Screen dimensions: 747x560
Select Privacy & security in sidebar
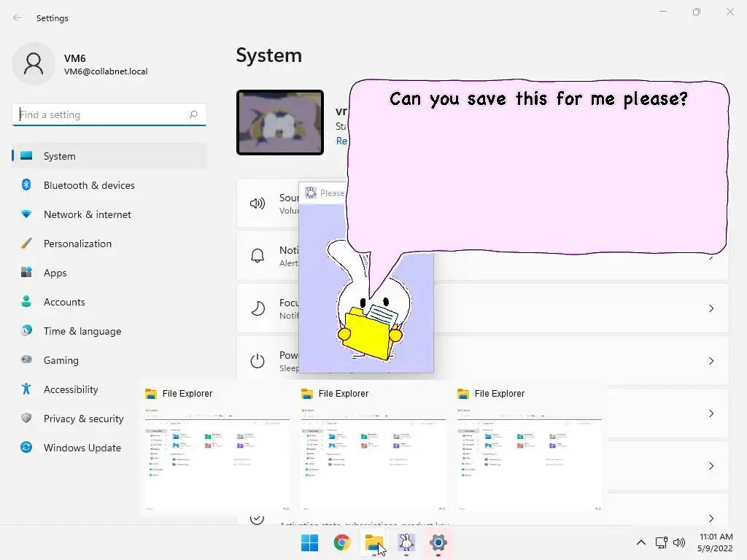[x=76, y=419]
